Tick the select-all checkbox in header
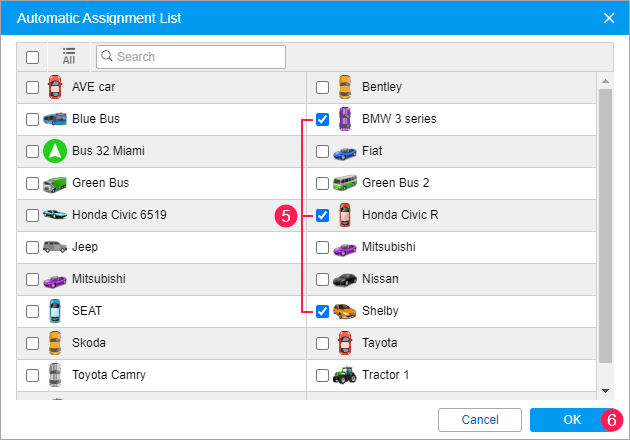The image size is (630, 440). point(32,57)
